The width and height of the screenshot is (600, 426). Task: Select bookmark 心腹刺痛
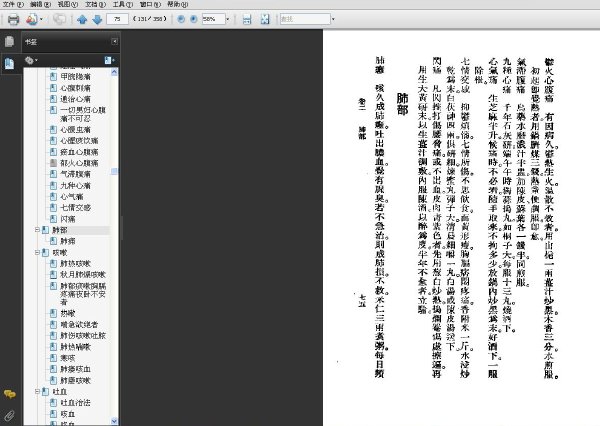pyautogui.click(x=75, y=88)
